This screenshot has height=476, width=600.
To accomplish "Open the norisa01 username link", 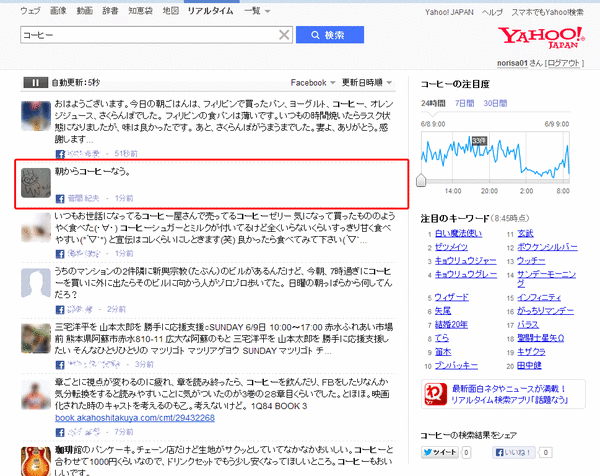I will pyautogui.click(x=512, y=63).
